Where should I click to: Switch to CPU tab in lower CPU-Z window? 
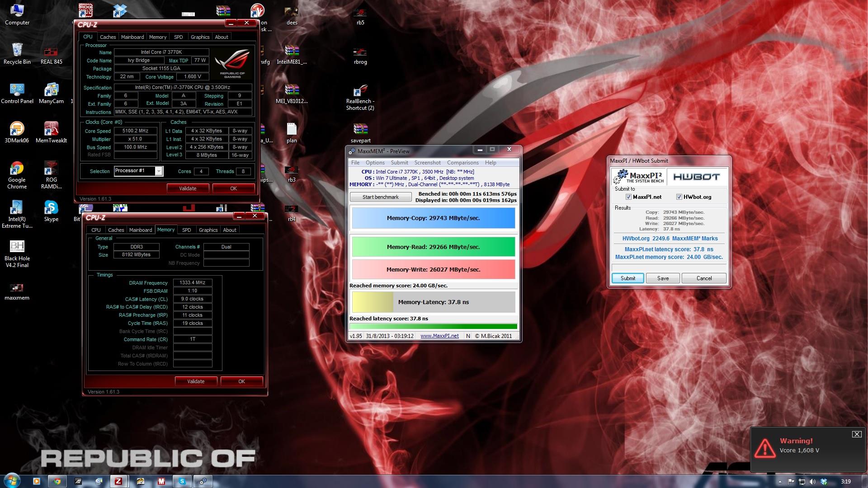tap(96, 230)
